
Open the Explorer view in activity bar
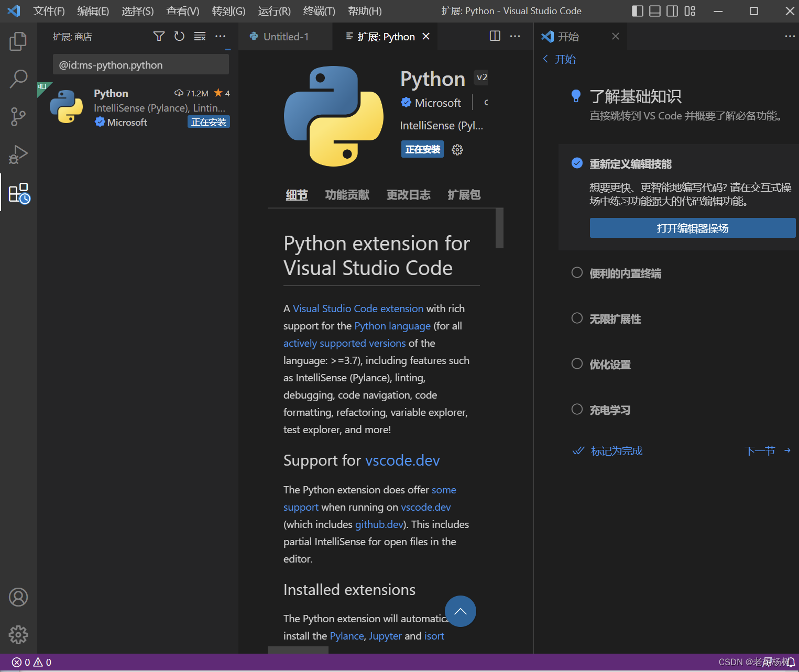coord(18,41)
